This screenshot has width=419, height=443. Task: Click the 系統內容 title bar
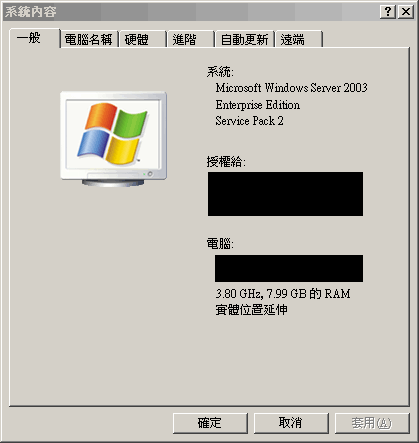[x=192, y=12]
